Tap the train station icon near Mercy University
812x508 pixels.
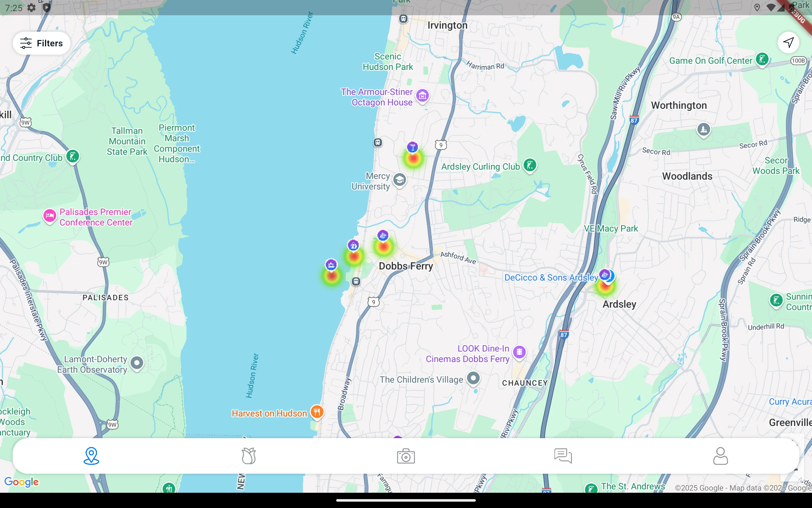[x=378, y=143]
